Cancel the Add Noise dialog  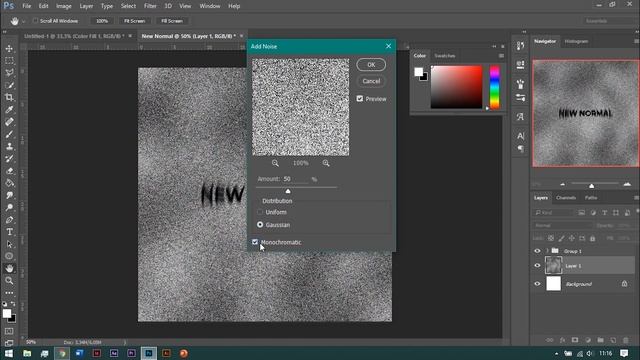coord(371,81)
